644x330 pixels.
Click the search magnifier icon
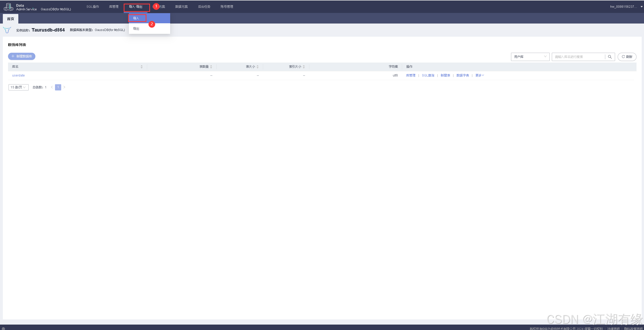pos(610,57)
